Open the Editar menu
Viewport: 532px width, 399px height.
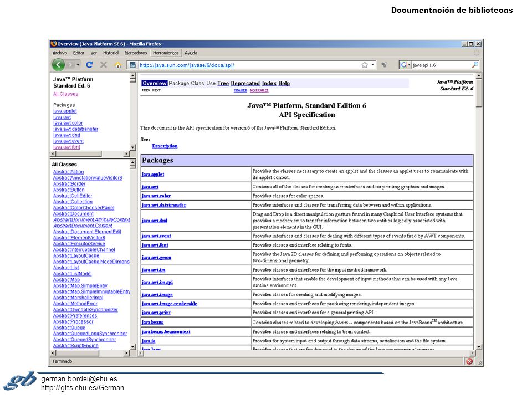point(78,53)
